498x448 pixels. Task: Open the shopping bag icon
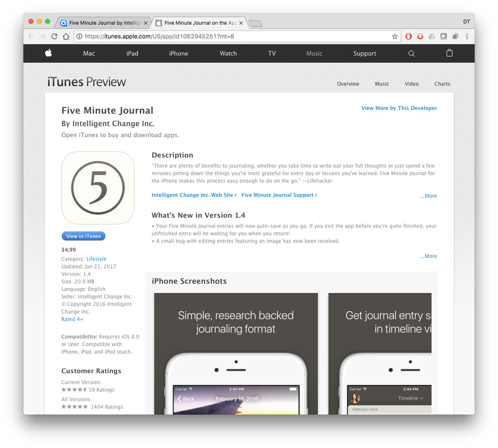pos(450,53)
